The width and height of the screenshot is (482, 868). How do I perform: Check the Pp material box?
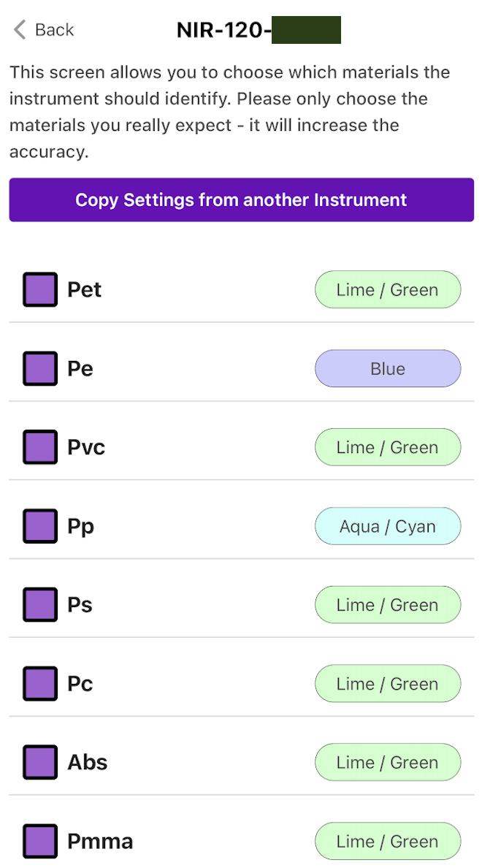(x=40, y=526)
